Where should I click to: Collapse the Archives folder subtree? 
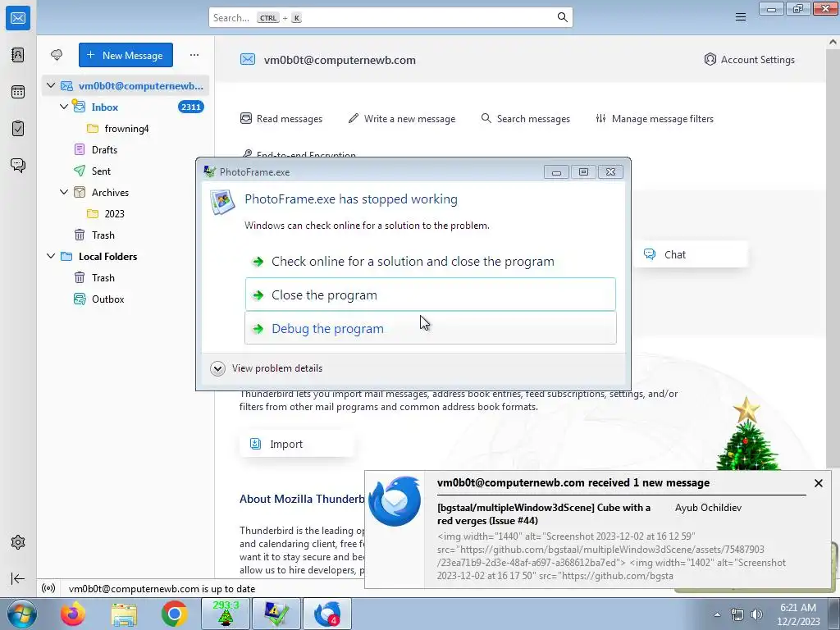tap(64, 192)
